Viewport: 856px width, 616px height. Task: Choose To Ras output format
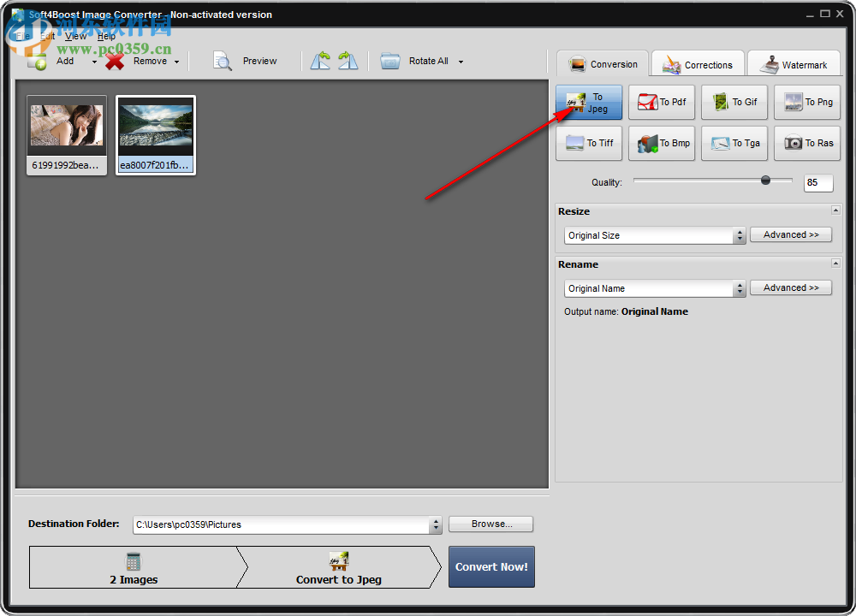[806, 143]
